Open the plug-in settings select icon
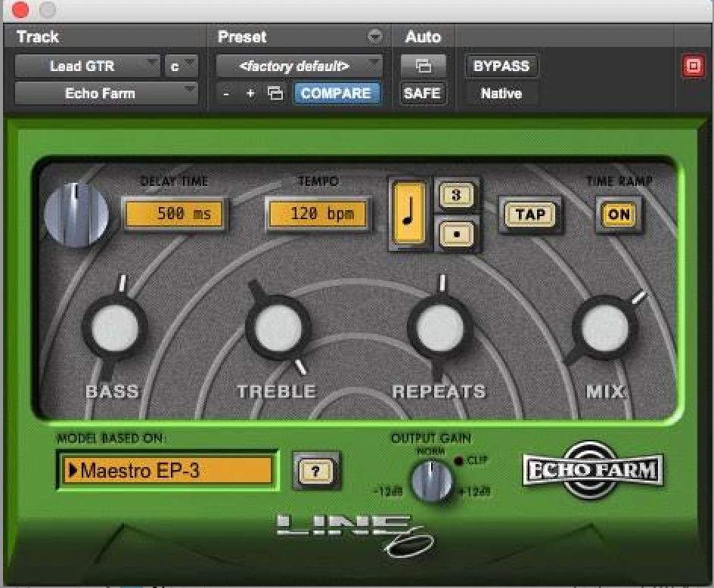The image size is (714, 588). (x=275, y=93)
